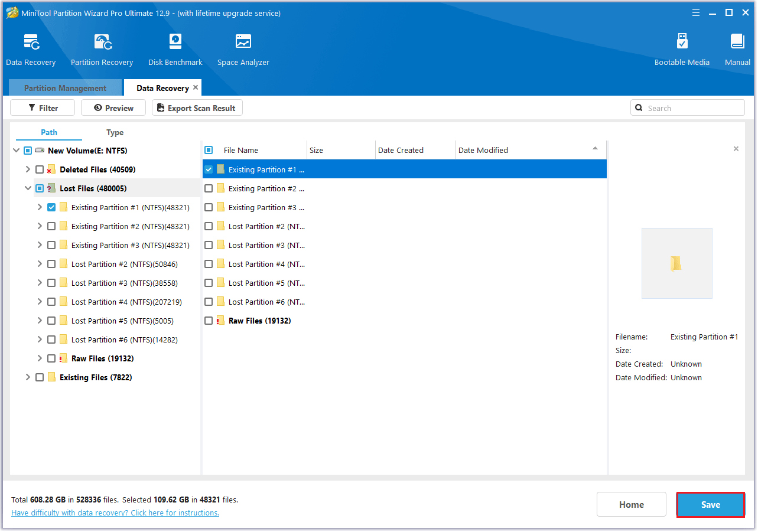
Task: Click the Preview button
Action: pos(113,107)
